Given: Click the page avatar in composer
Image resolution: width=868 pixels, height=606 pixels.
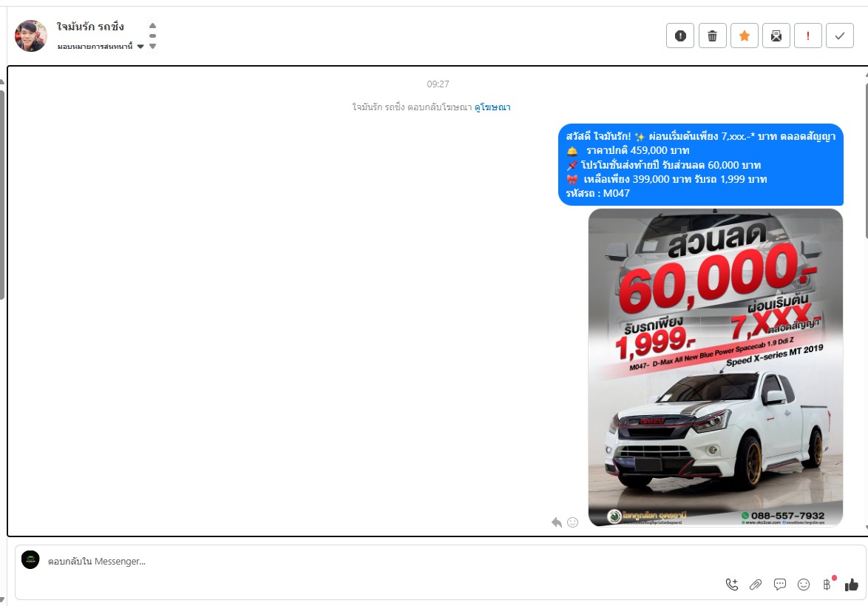Looking at the screenshot, I should click(30, 560).
